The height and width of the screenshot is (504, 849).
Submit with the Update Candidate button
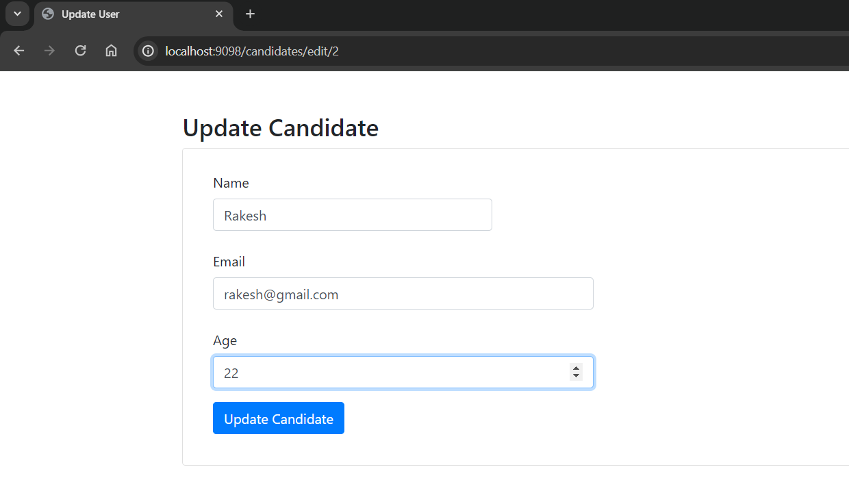(x=279, y=418)
